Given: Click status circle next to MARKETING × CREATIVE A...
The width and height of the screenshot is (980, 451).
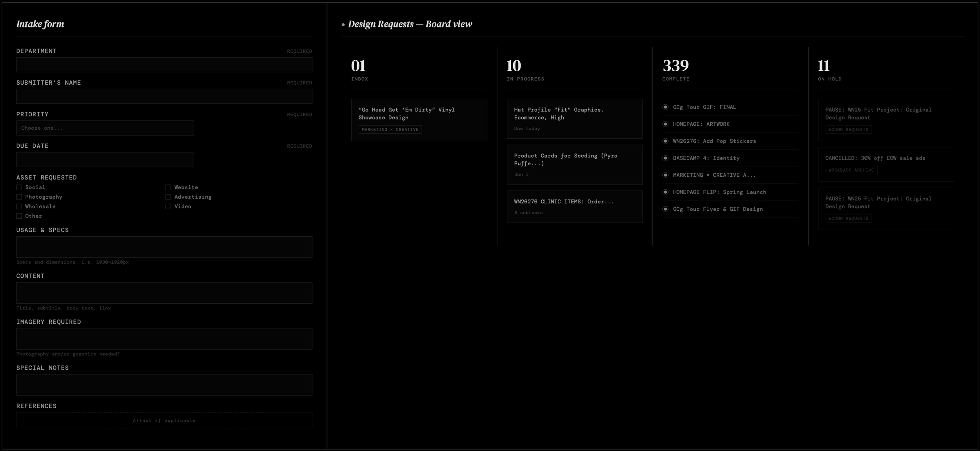Looking at the screenshot, I should [665, 175].
